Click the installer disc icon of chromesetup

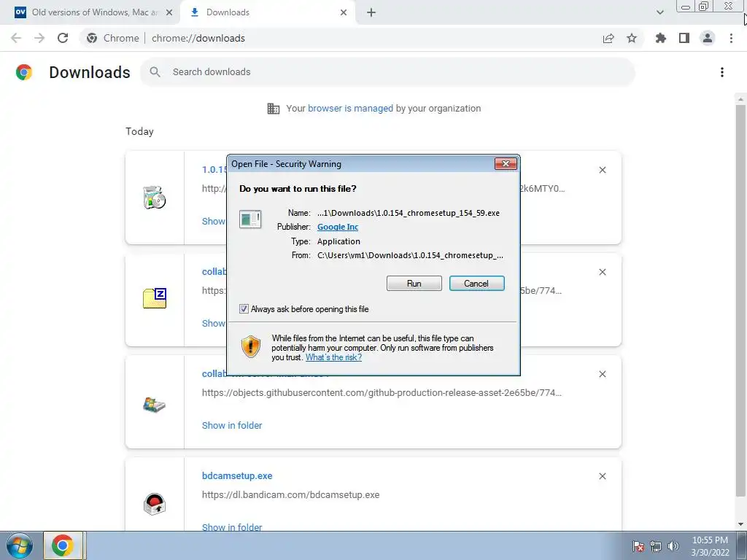(x=155, y=197)
